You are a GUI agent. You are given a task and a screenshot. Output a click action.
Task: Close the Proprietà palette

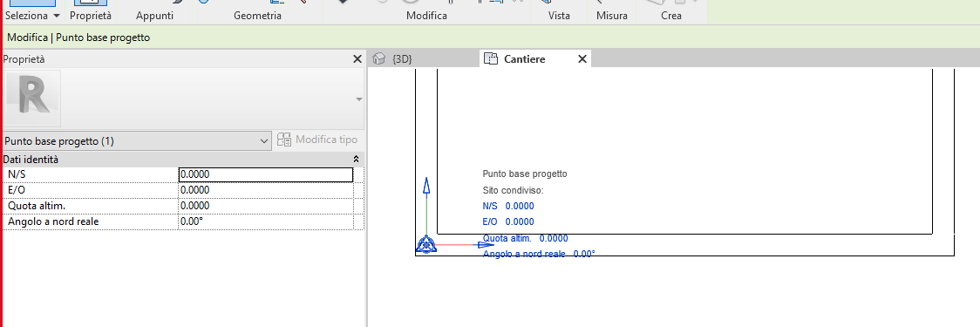(x=357, y=58)
